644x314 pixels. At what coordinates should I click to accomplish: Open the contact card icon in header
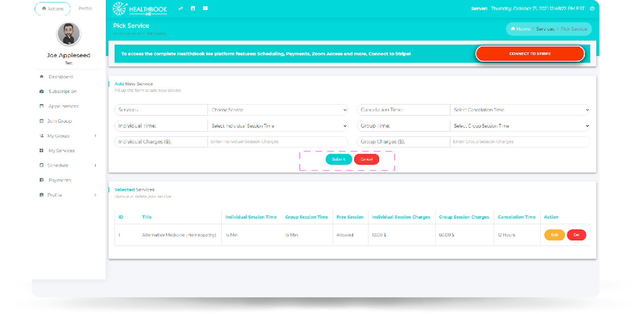pos(193,8)
